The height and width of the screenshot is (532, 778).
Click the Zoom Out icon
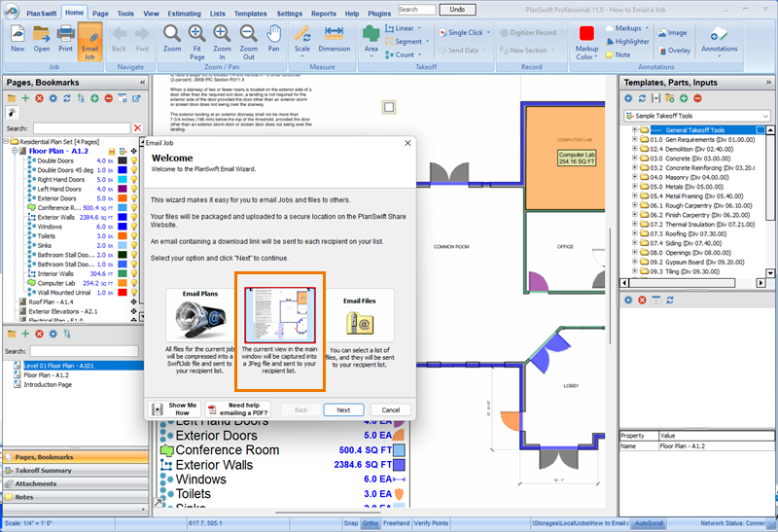pyautogui.click(x=248, y=43)
